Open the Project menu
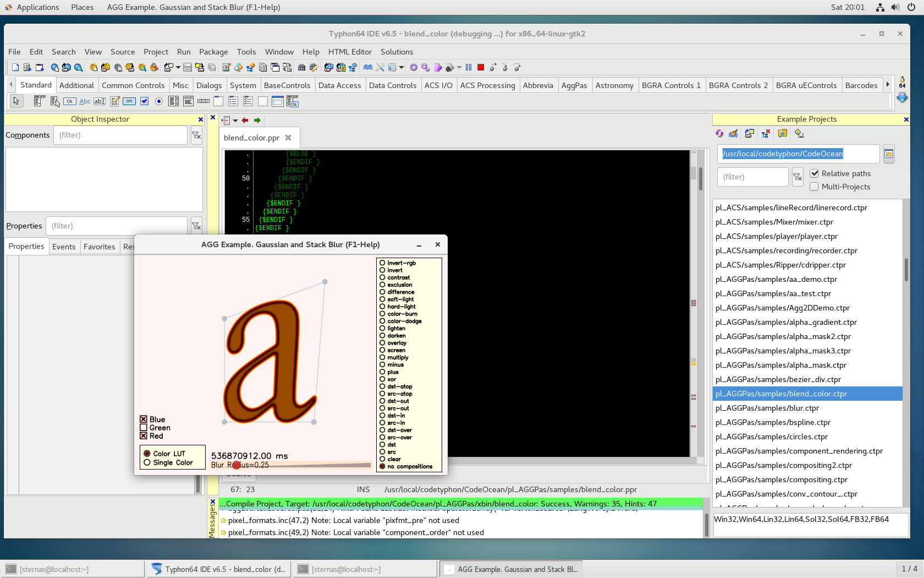Screen dimensions: 924x578 [x=156, y=52]
